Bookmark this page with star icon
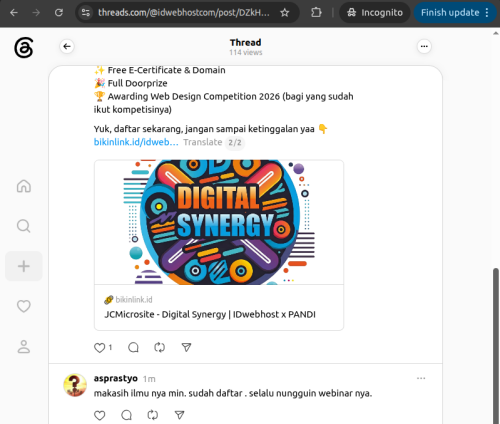 284,13
